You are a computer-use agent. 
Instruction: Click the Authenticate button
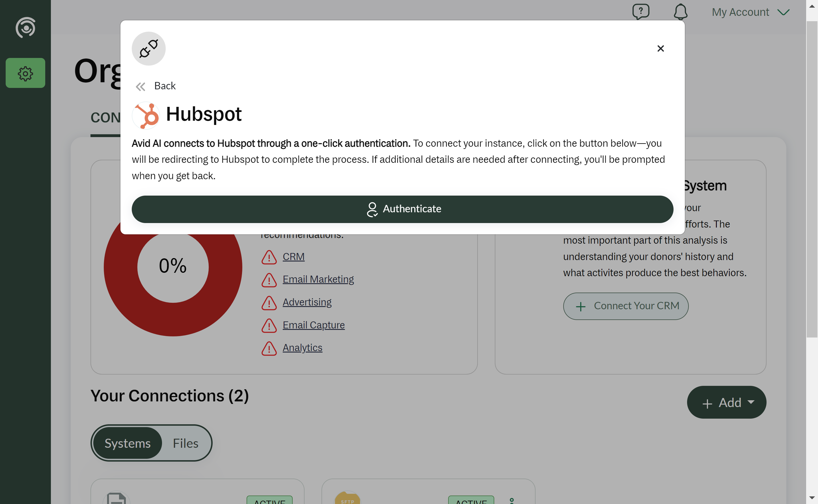pos(402,209)
